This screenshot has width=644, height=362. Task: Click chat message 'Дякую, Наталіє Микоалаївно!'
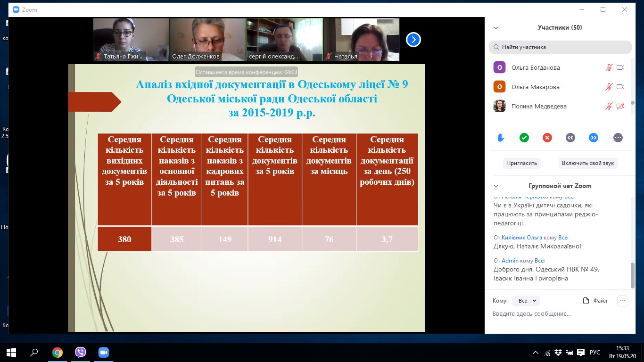tap(537, 246)
